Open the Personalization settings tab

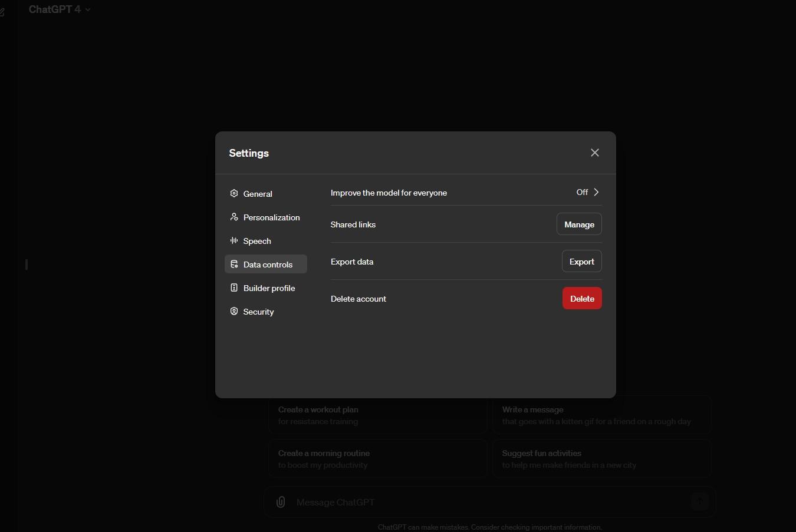point(266,217)
